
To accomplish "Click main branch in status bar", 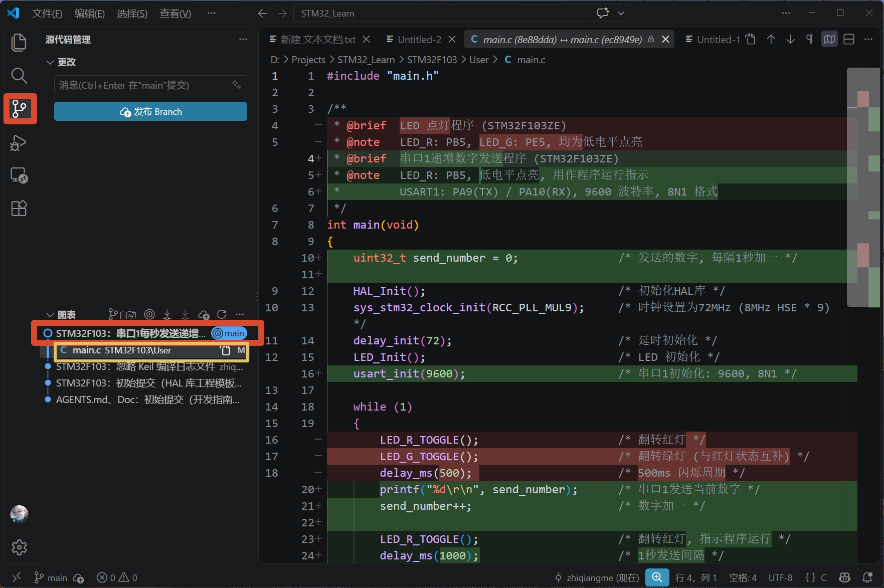I will (x=50, y=578).
